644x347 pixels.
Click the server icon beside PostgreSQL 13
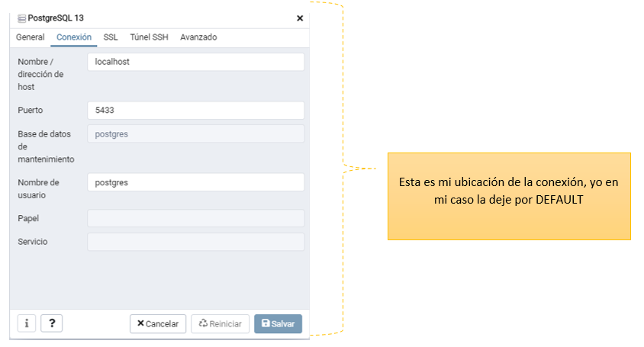tap(21, 18)
